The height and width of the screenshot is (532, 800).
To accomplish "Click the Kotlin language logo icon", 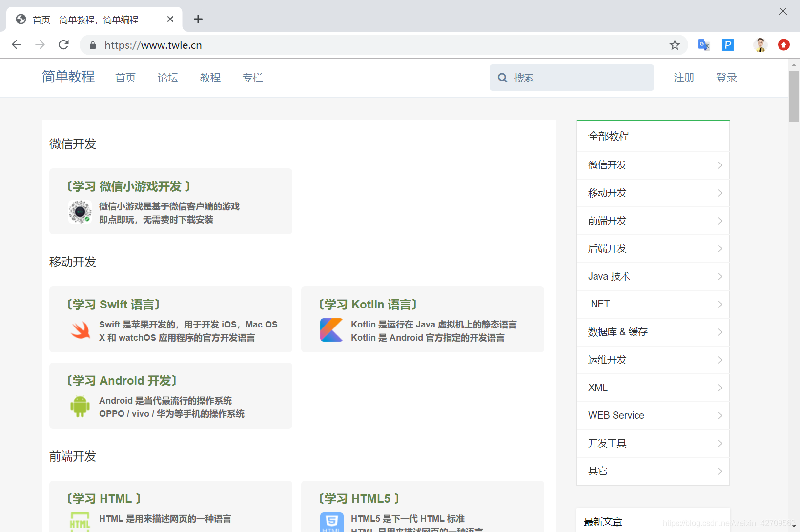I will pos(332,330).
